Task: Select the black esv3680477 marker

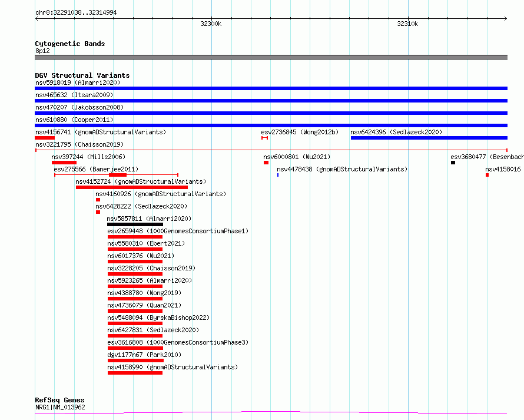Action: point(453,163)
